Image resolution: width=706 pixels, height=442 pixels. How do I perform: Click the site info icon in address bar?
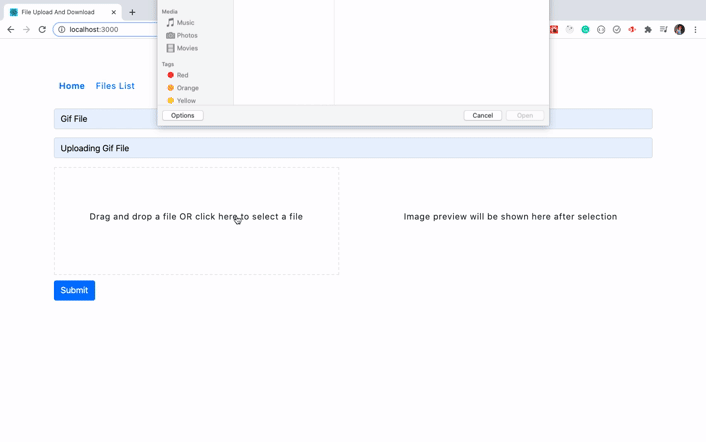coord(62,30)
